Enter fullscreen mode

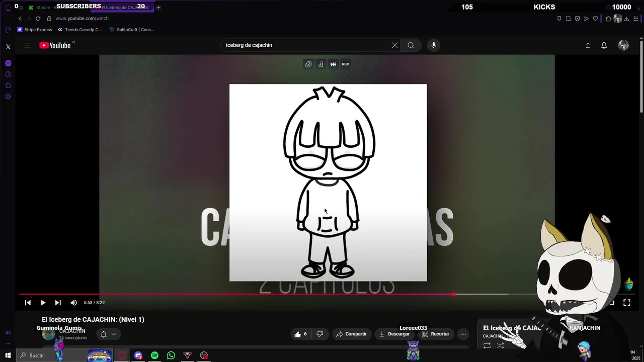click(627, 303)
